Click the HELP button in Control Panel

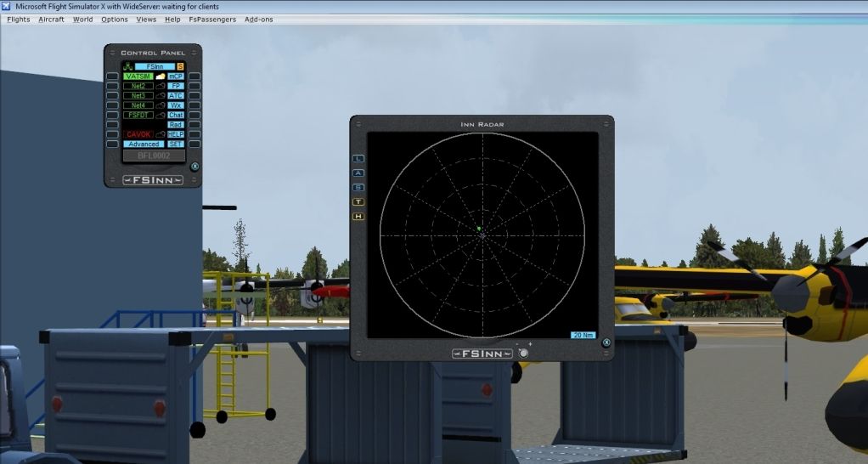coord(176,134)
